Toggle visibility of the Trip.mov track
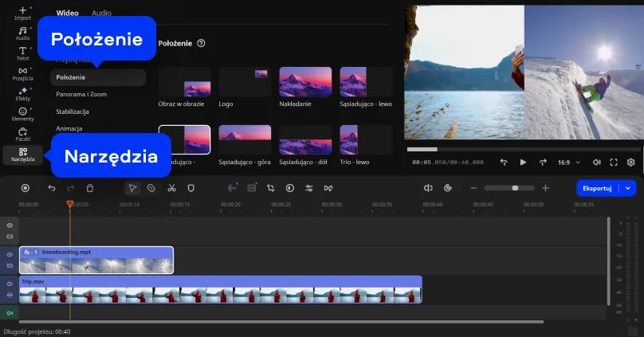 pyautogui.click(x=10, y=284)
